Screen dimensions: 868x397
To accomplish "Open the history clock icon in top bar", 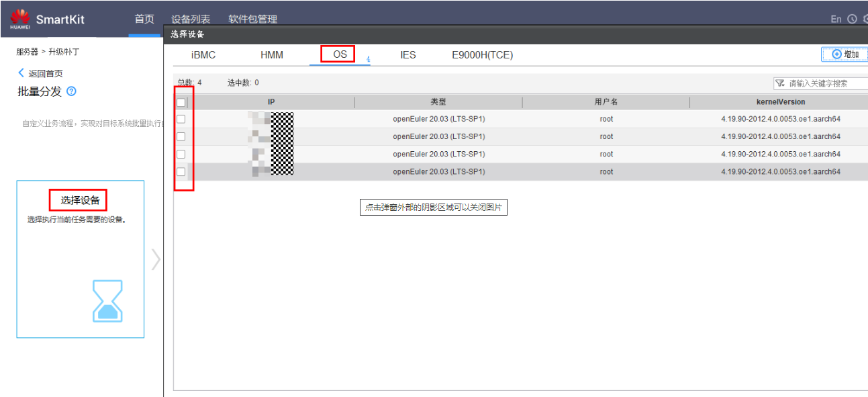I will (852, 19).
